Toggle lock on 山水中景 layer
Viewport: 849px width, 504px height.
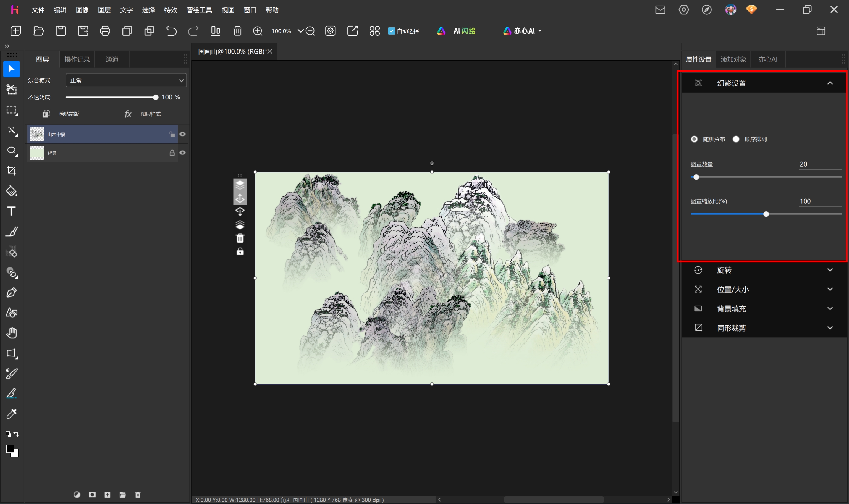172,134
